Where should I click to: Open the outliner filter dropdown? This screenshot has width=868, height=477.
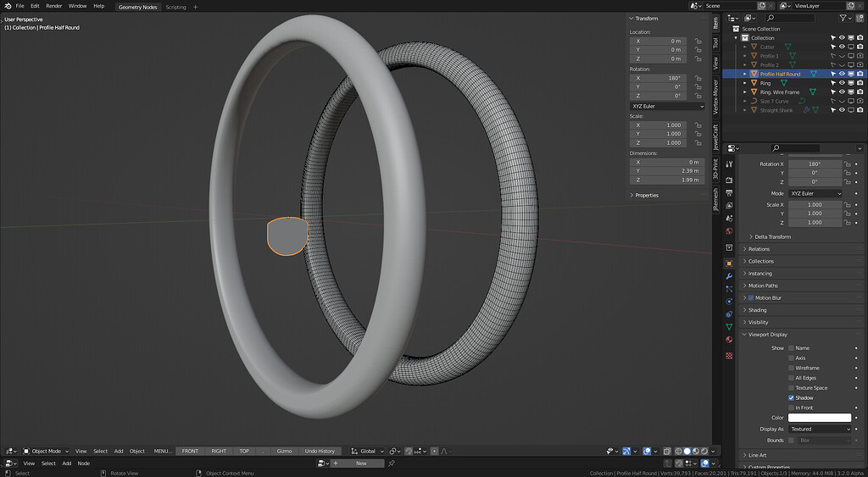pos(845,19)
